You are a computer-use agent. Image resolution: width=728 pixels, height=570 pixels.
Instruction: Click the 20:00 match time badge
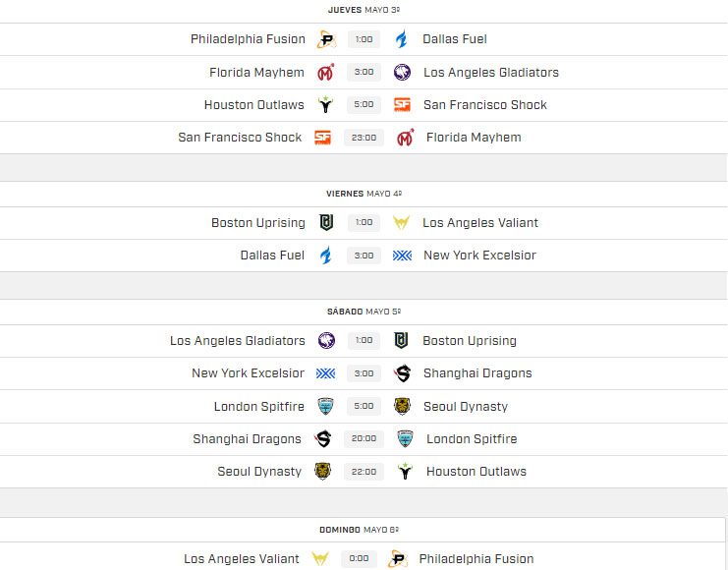(x=364, y=439)
